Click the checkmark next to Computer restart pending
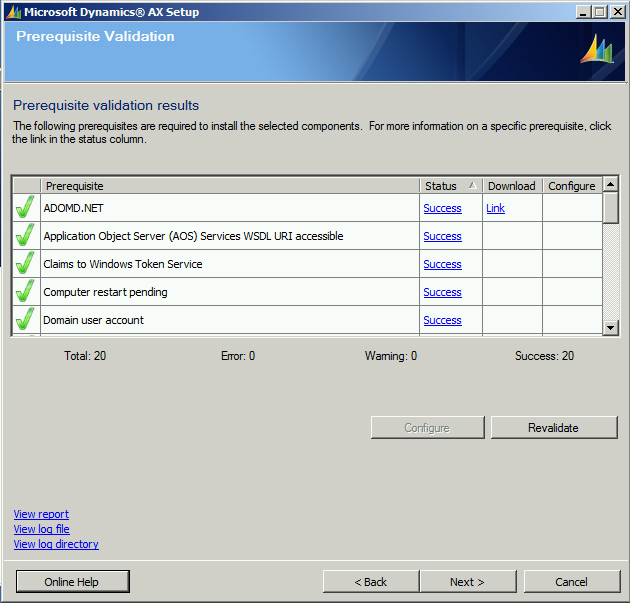630x603 pixels. click(25, 292)
